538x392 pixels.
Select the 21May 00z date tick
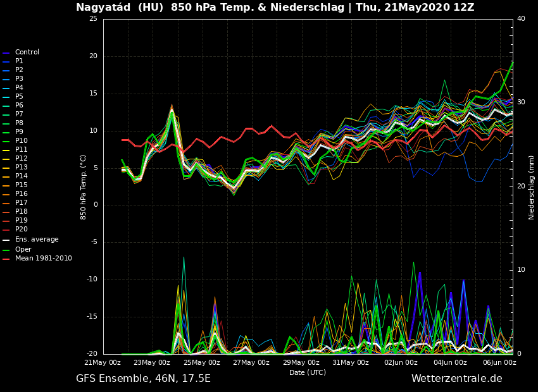point(103,362)
